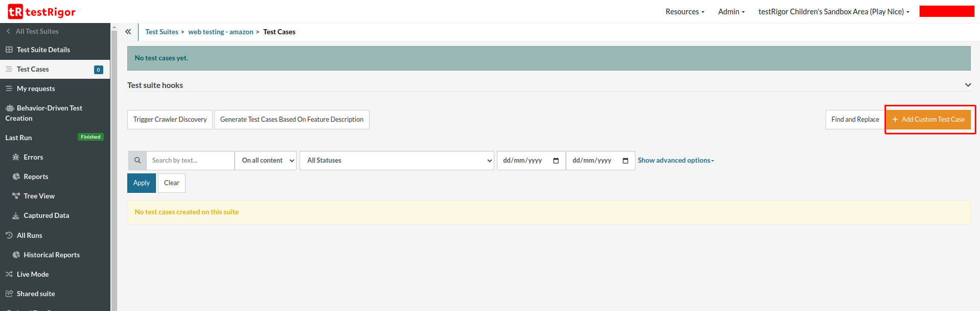This screenshot has width=980, height=311.
Task: Click the Search by text field
Action: tap(190, 161)
